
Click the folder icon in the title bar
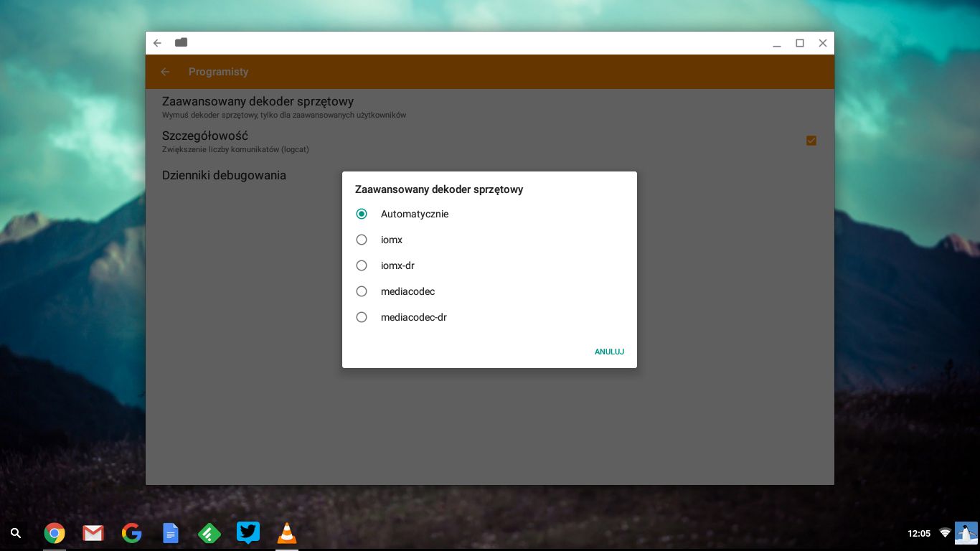181,42
